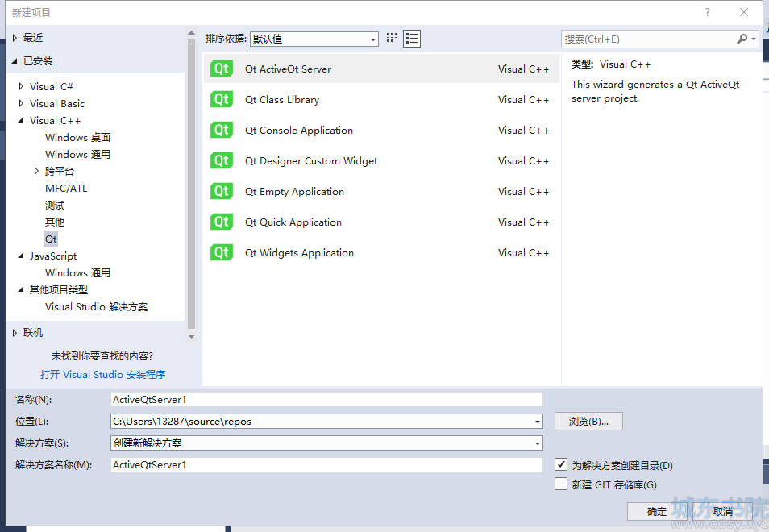Select the 其他 category
The height and width of the screenshot is (532, 769).
point(55,222)
